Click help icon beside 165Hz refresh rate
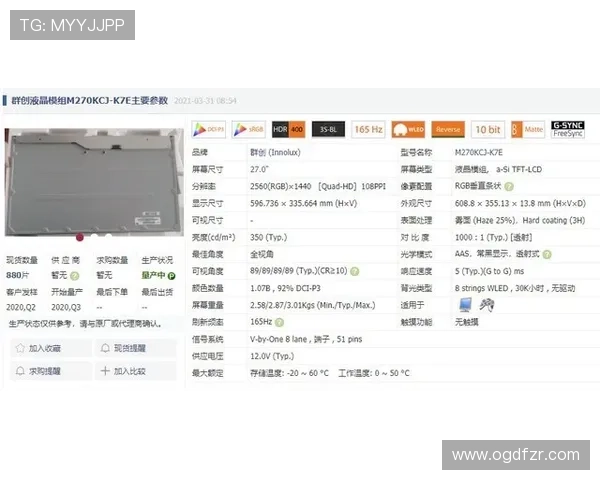The width and height of the screenshot is (600, 480). [280, 322]
